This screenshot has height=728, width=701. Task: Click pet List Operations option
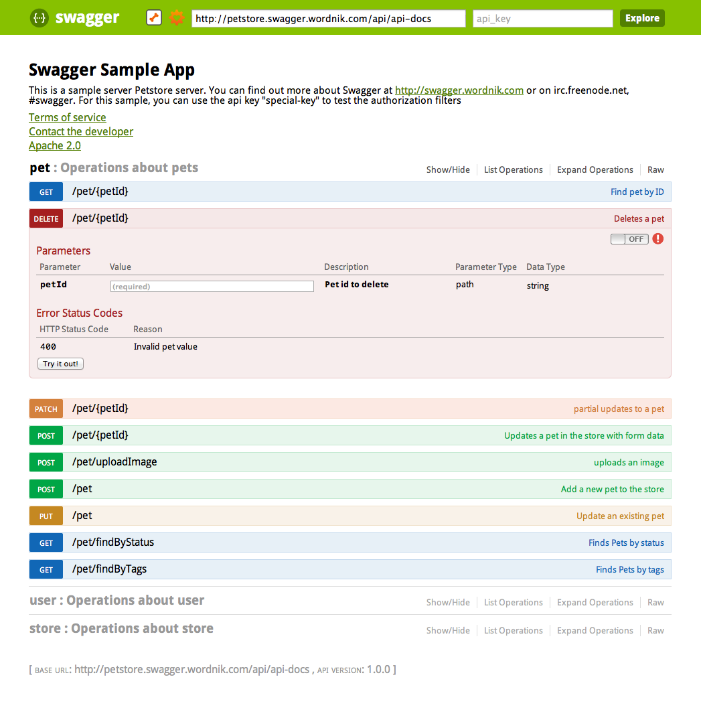pos(513,170)
